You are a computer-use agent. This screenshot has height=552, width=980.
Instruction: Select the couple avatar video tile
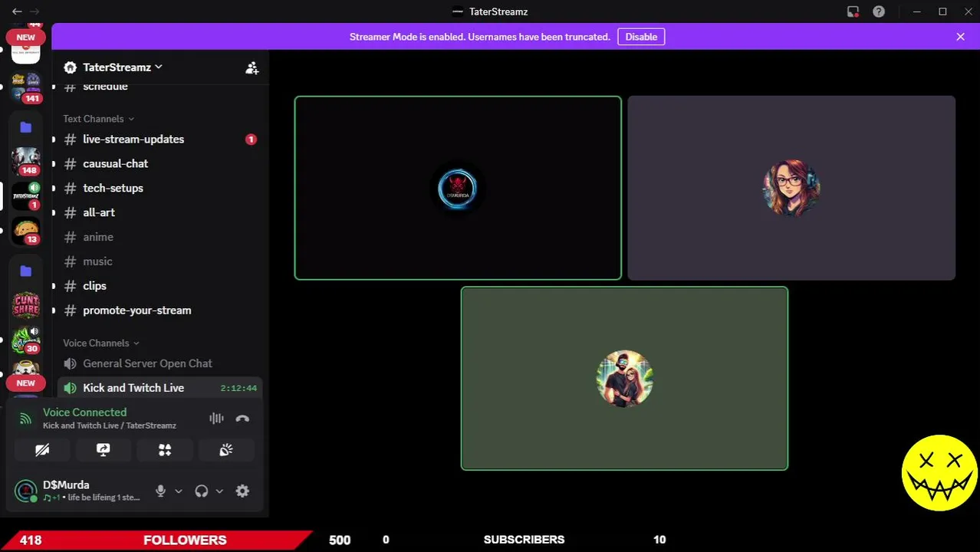pyautogui.click(x=624, y=378)
